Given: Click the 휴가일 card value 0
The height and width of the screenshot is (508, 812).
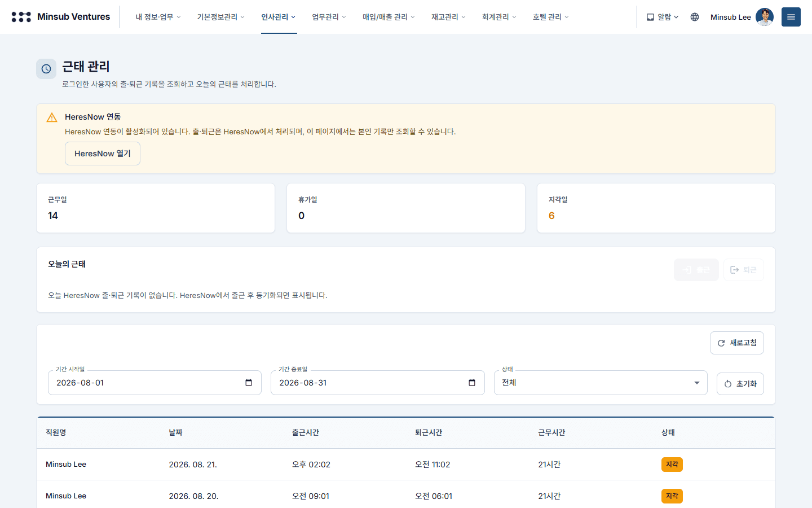Looking at the screenshot, I should (x=302, y=216).
